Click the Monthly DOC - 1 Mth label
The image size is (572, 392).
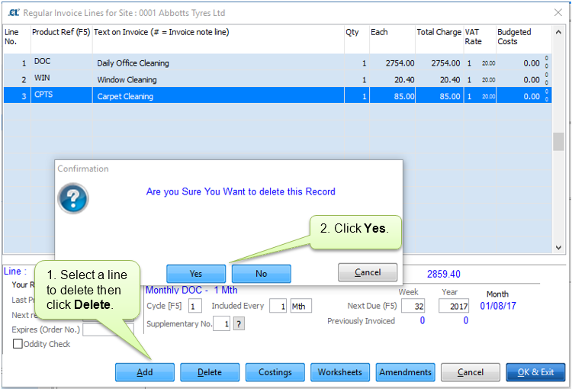click(191, 291)
